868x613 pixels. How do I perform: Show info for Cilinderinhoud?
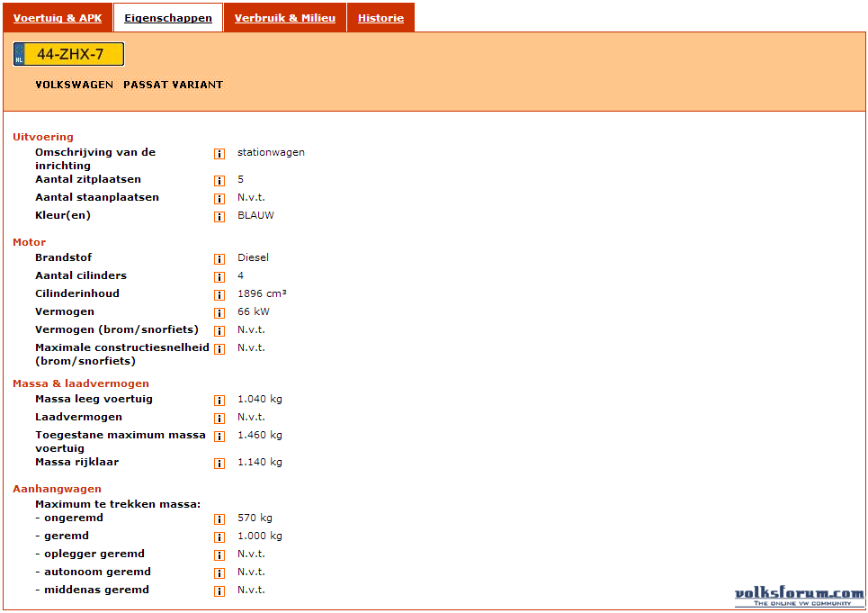pyautogui.click(x=219, y=294)
